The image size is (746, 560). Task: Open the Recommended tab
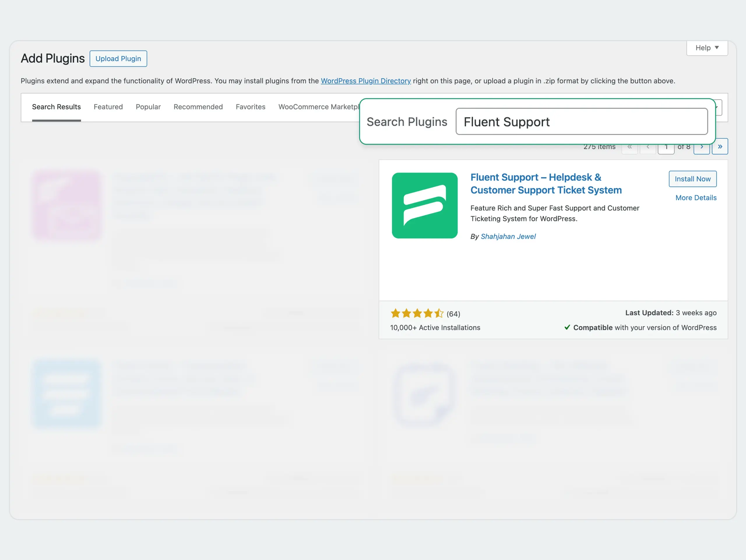(x=198, y=107)
